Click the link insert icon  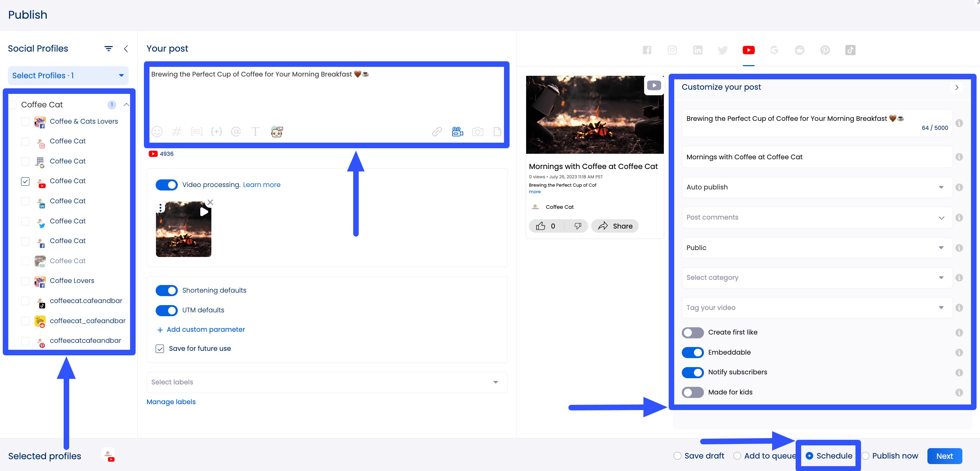pos(437,132)
